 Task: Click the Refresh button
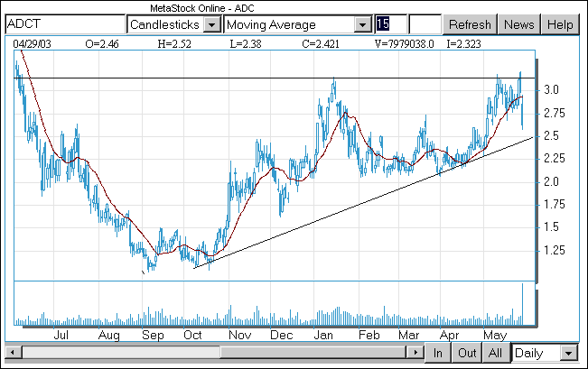click(470, 24)
